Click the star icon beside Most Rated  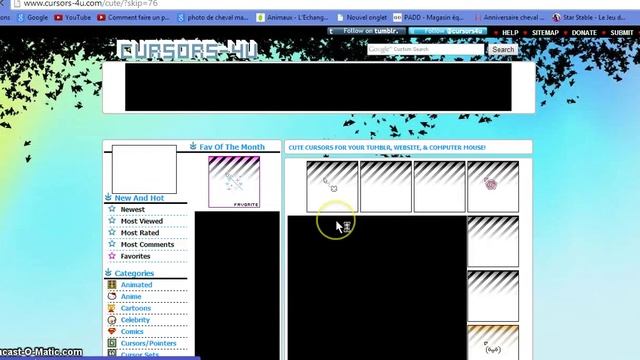112,232
